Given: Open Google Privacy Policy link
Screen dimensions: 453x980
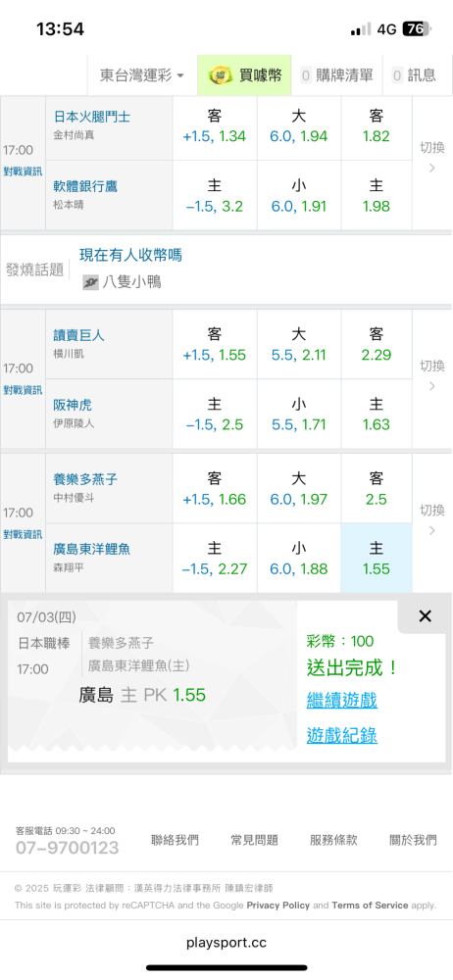Looking at the screenshot, I should pyautogui.click(x=277, y=905).
